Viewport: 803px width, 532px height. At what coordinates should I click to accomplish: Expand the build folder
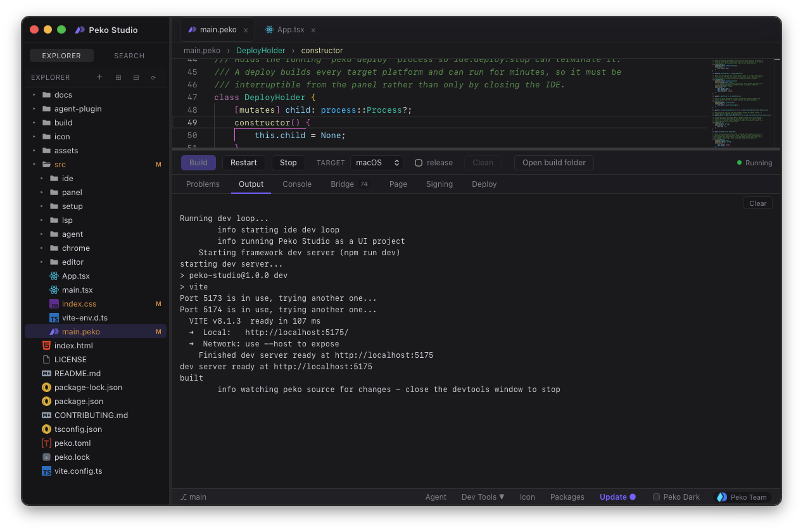click(34, 123)
